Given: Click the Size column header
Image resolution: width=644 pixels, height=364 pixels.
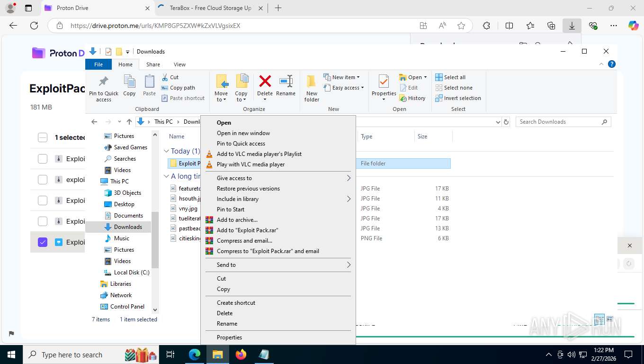Looking at the screenshot, I should (433, 136).
